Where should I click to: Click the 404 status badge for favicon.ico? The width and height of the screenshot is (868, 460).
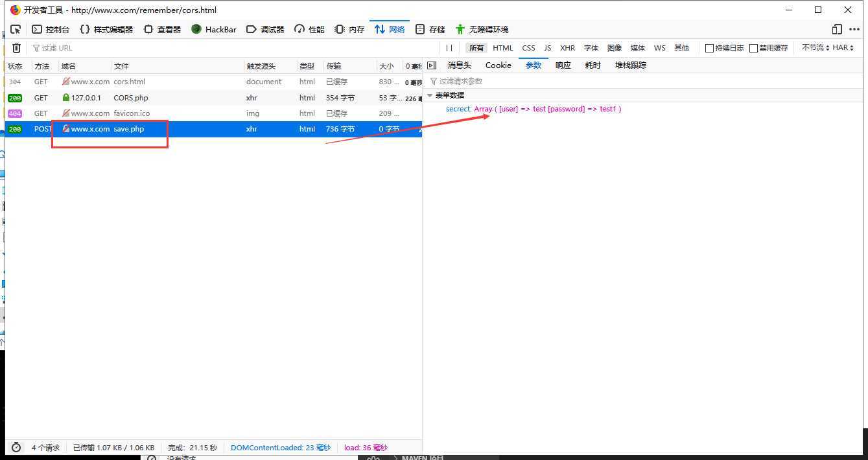point(15,113)
